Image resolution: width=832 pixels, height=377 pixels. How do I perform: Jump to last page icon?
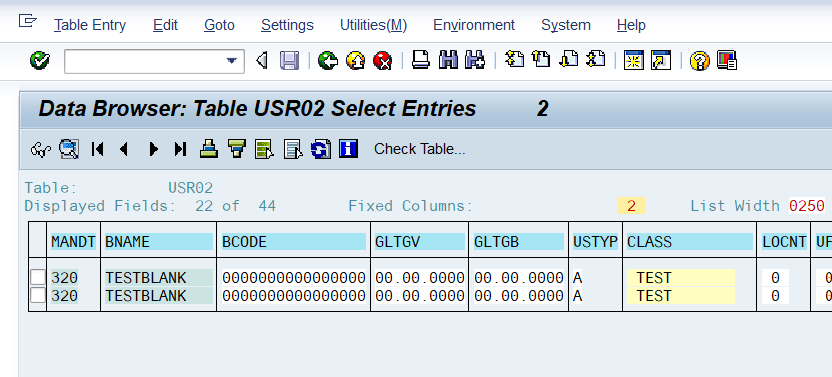596,59
